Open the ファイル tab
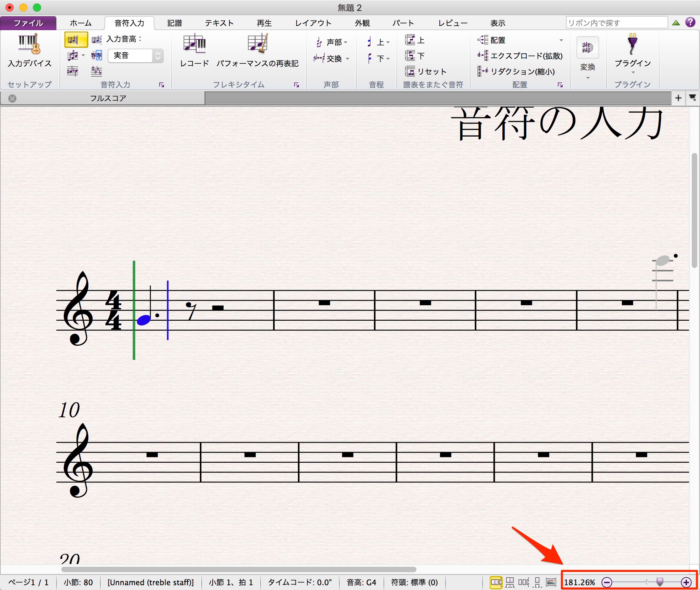 point(28,23)
